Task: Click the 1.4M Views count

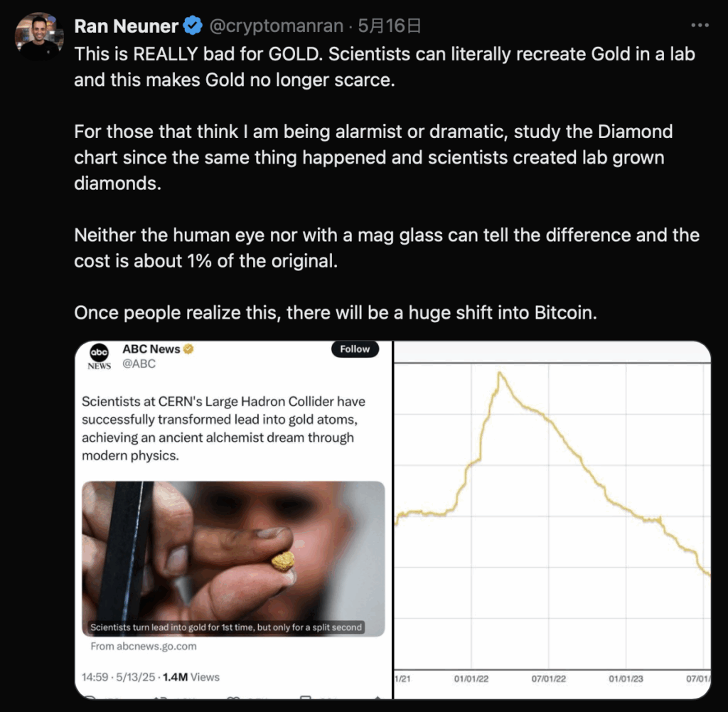Action: [x=191, y=677]
